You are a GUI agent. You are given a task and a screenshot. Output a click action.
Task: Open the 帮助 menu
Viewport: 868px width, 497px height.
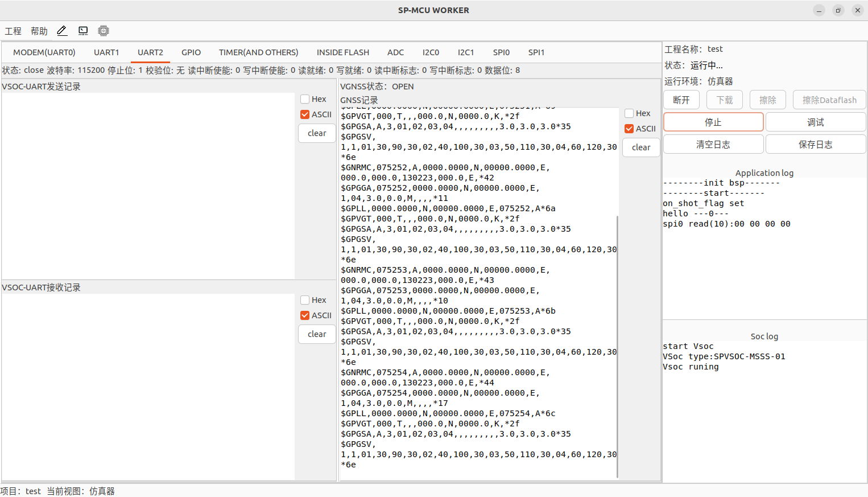[x=39, y=31]
